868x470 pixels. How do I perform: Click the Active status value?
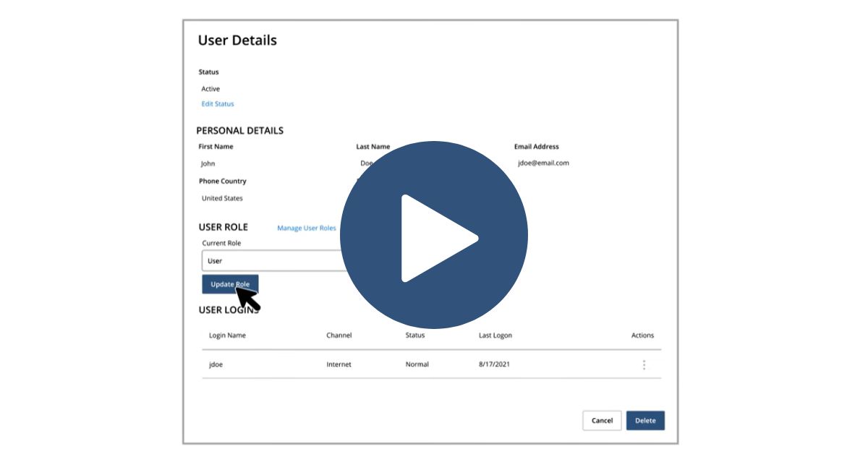tap(210, 89)
